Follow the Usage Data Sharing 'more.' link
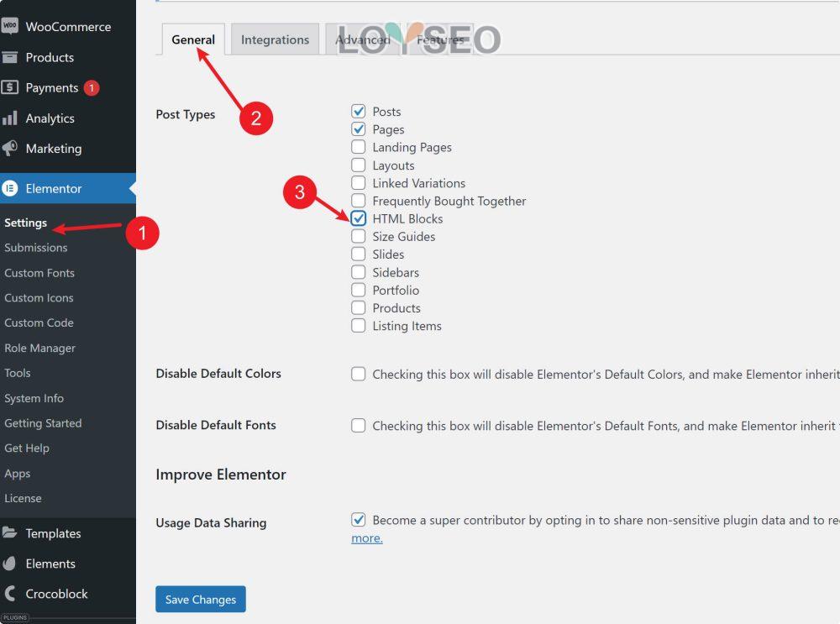Image resolution: width=840 pixels, height=624 pixels. 366,537
